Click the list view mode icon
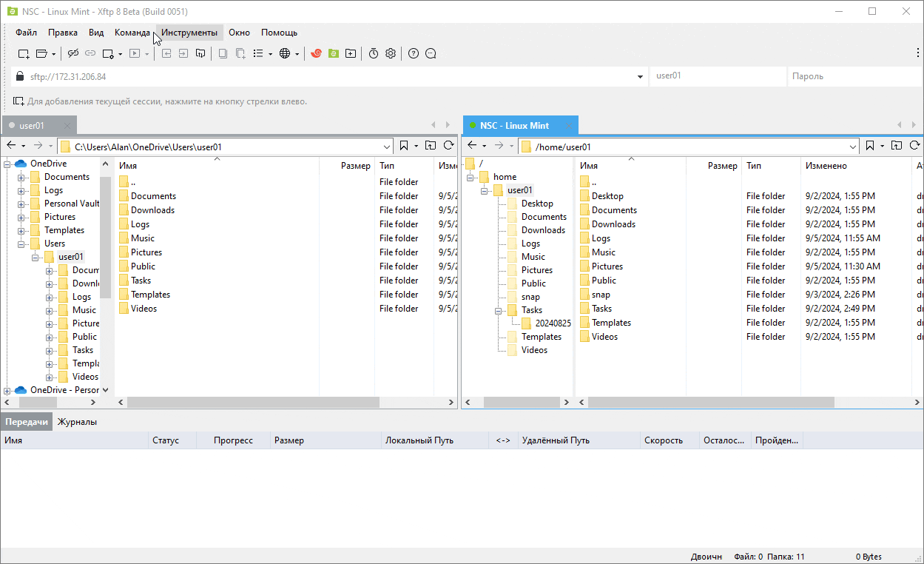Image resolution: width=924 pixels, height=564 pixels. 258,53
